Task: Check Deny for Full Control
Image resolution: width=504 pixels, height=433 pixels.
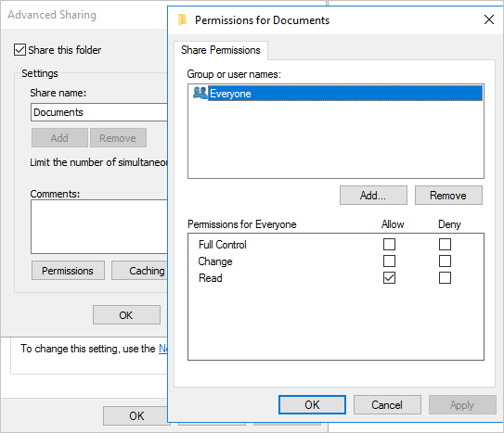Action: 445,244
